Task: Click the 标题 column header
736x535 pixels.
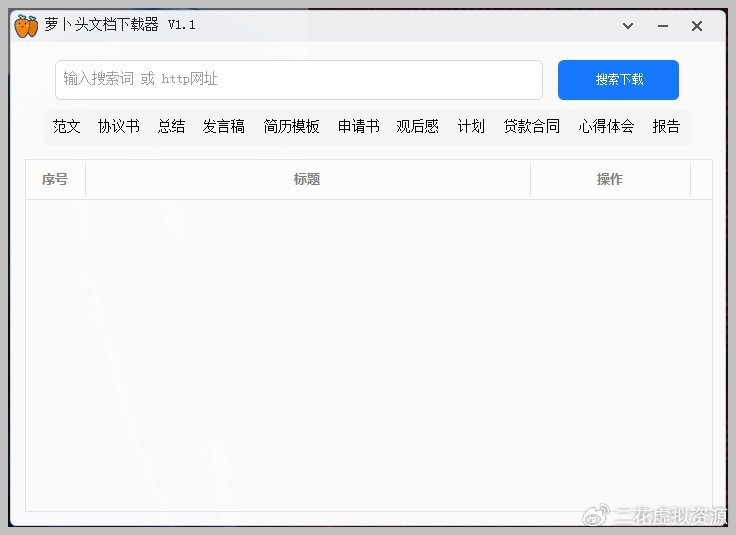Action: pos(307,179)
